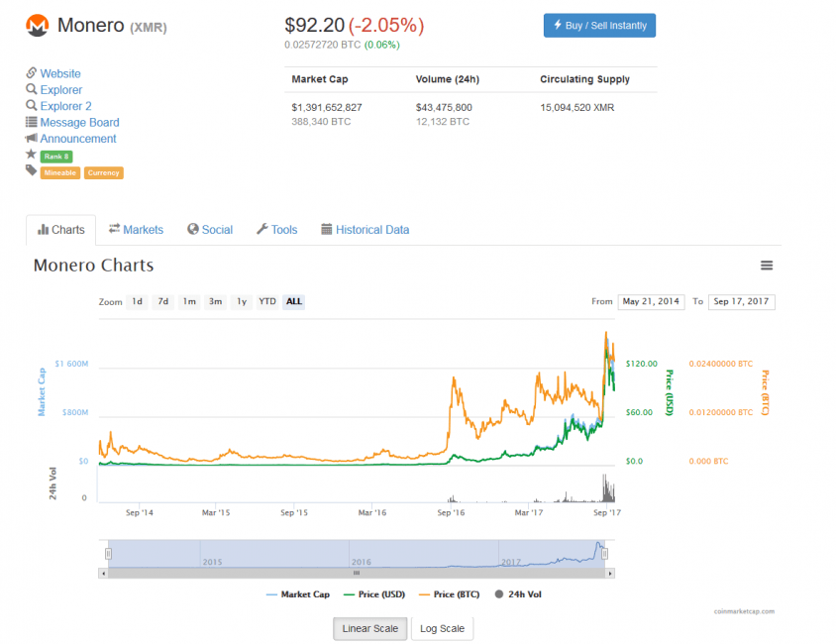
Task: Click the globe icon on Social tab
Action: [192, 229]
